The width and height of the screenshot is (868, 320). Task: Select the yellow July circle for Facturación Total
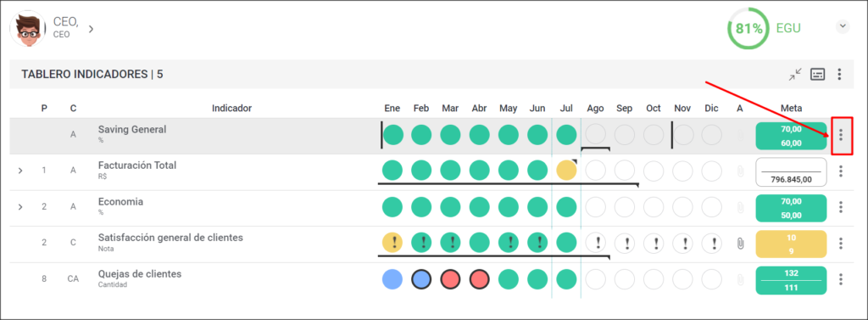click(x=566, y=171)
